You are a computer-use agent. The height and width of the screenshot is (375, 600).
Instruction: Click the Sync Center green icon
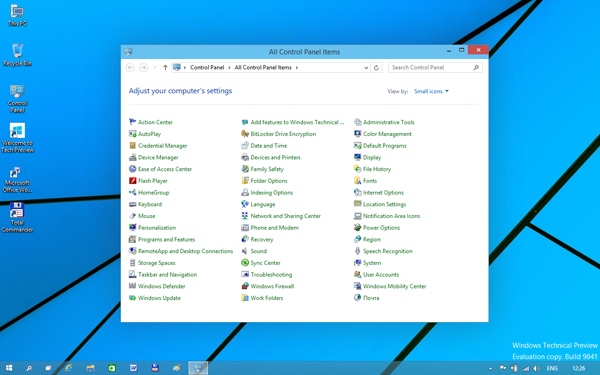245,263
